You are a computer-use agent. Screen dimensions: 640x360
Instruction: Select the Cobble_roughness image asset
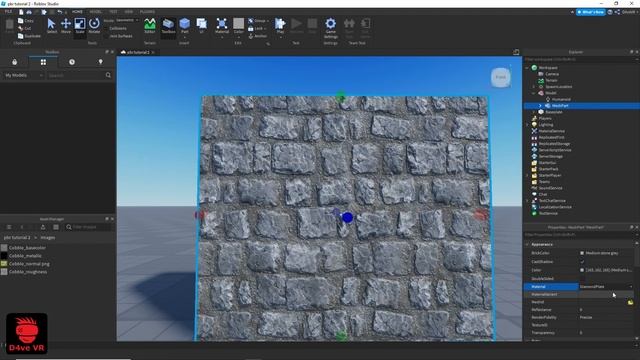(x=24, y=272)
